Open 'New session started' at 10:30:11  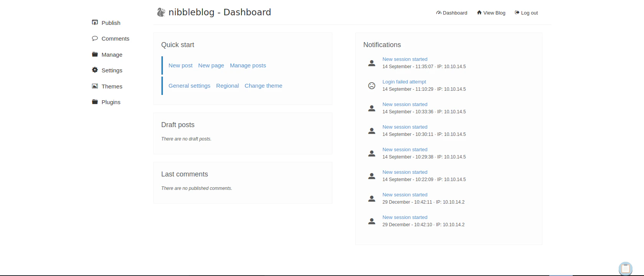tap(405, 127)
